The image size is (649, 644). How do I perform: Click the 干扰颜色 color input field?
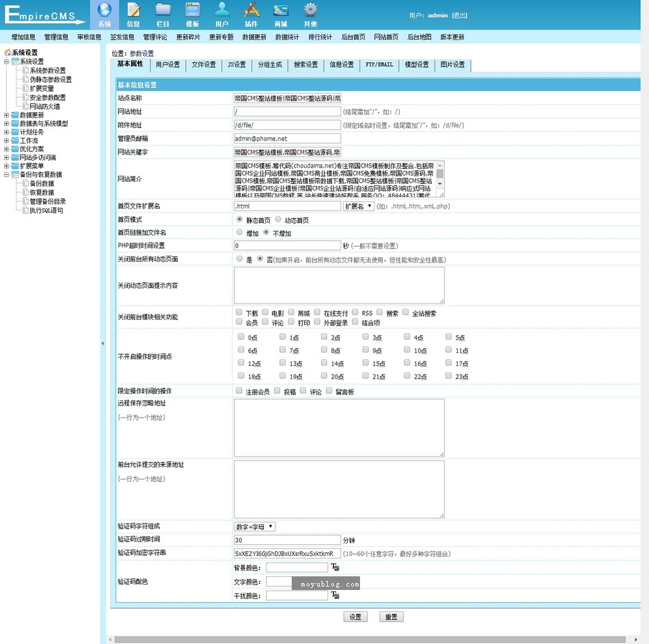pos(296,595)
